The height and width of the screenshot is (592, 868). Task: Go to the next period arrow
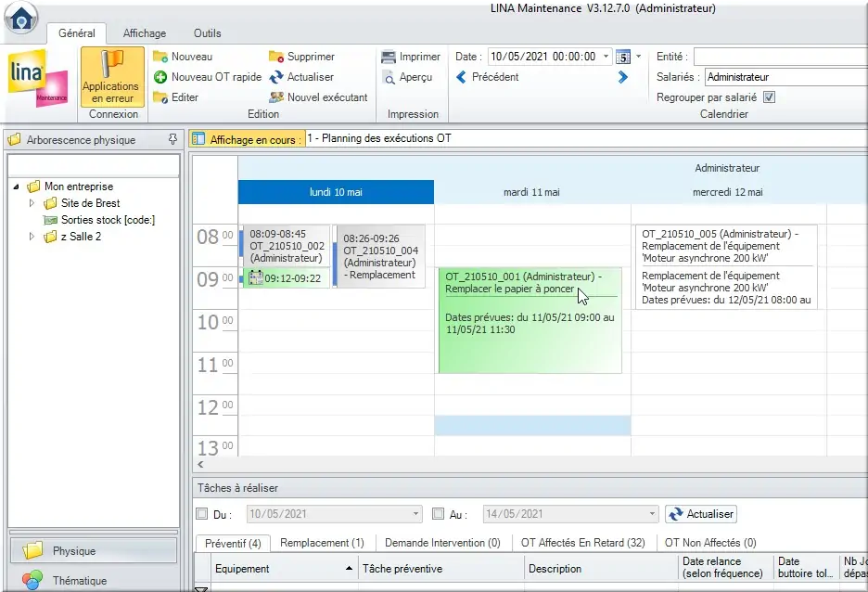(623, 77)
